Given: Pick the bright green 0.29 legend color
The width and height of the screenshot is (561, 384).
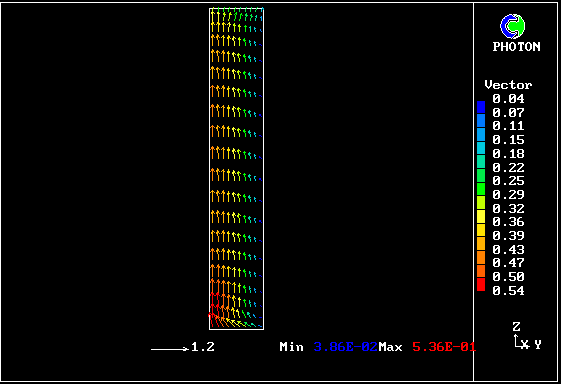Looking at the screenshot, I should coord(481,189).
